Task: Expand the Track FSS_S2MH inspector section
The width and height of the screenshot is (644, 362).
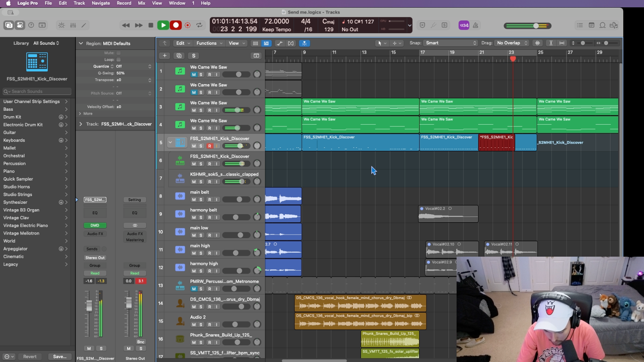Action: (81, 124)
